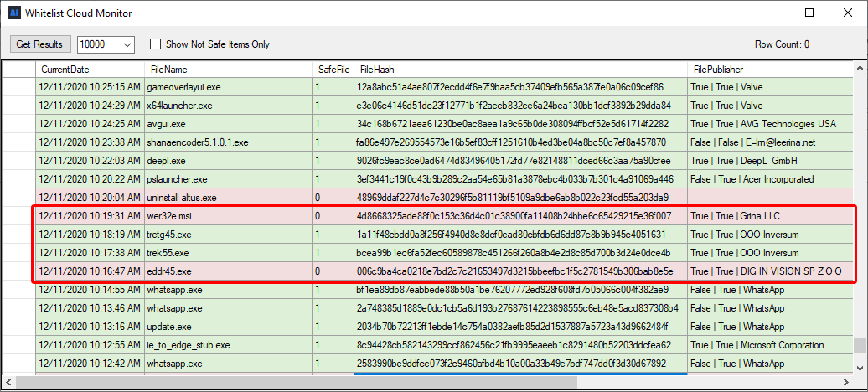
Task: Click the FileHash column header
Action: click(x=377, y=70)
